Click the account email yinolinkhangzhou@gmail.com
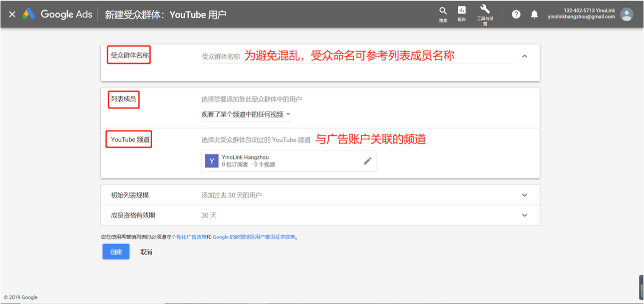This screenshot has width=644, height=304. point(581,16)
